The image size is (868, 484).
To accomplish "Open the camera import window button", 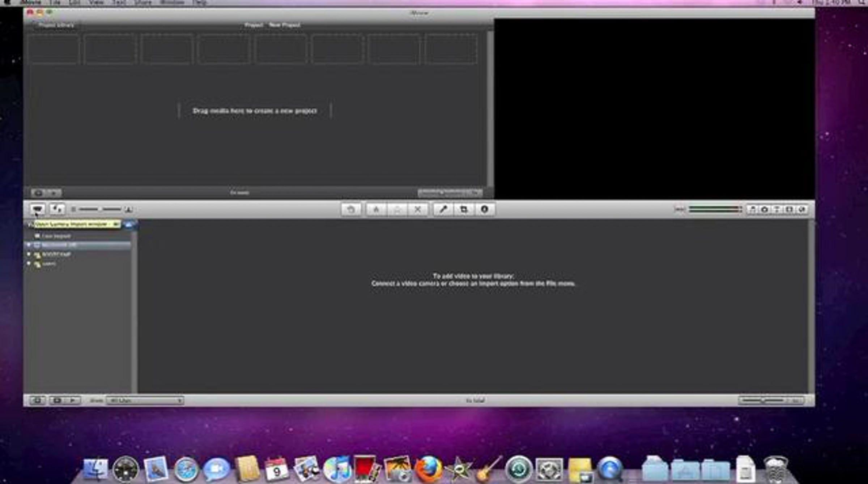I will pyautogui.click(x=38, y=209).
